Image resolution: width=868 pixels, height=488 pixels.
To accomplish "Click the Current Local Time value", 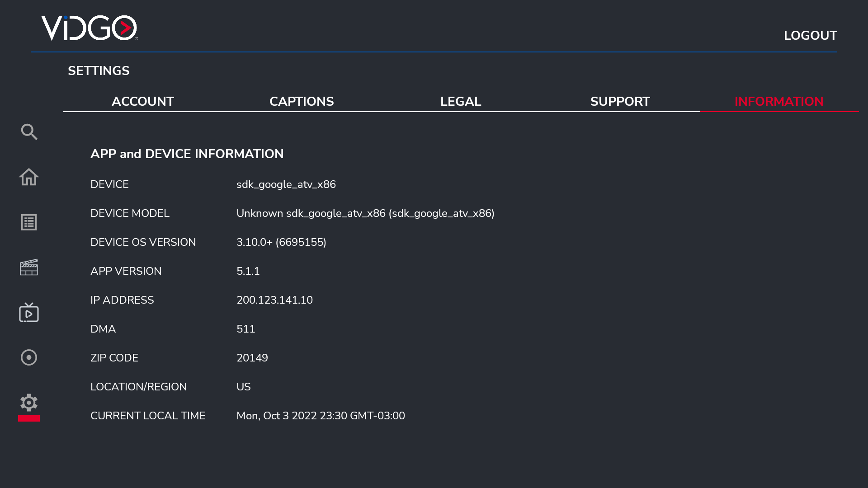I will pyautogui.click(x=321, y=416).
